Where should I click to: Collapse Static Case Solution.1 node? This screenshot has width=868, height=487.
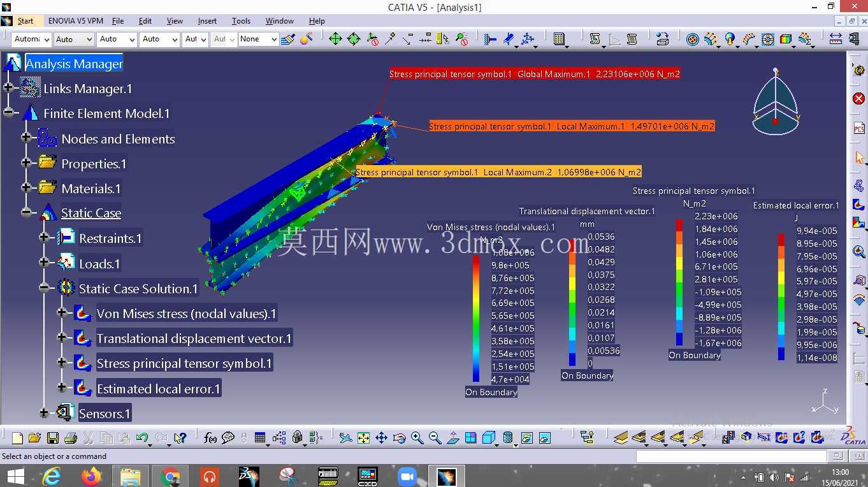44,287
